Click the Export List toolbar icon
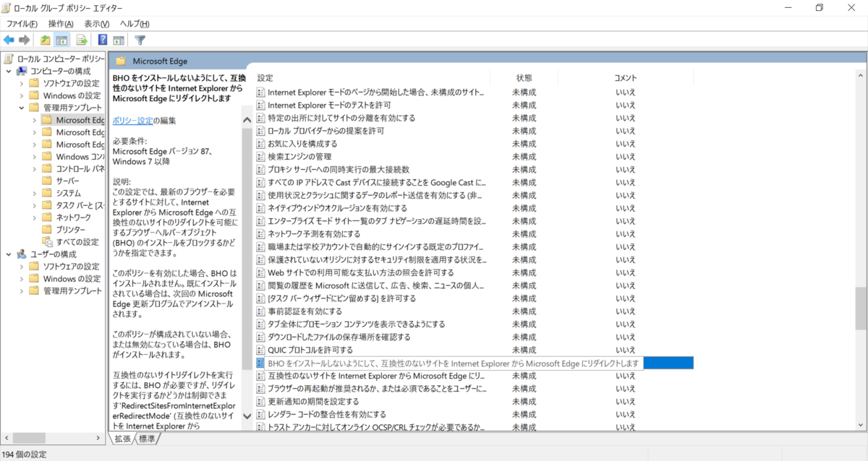This screenshot has width=868, height=461. [x=82, y=40]
